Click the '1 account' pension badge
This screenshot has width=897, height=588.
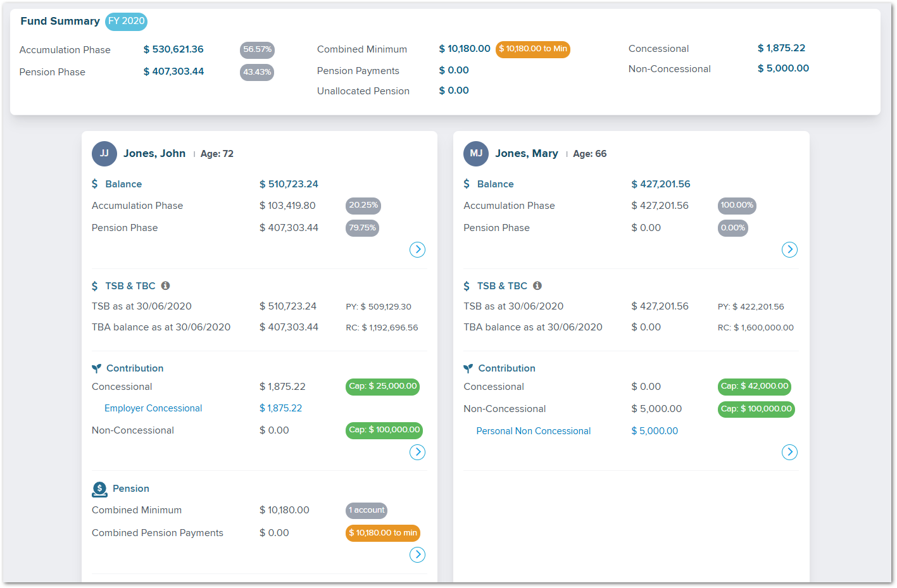pyautogui.click(x=366, y=510)
